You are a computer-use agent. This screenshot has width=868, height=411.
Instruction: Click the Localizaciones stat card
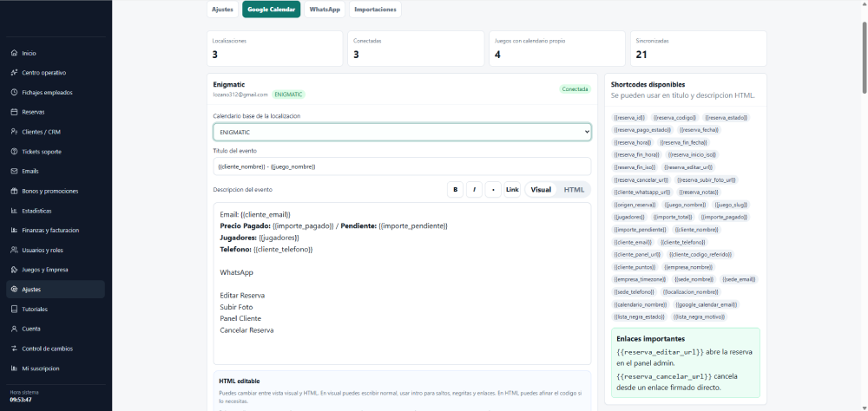pos(275,49)
